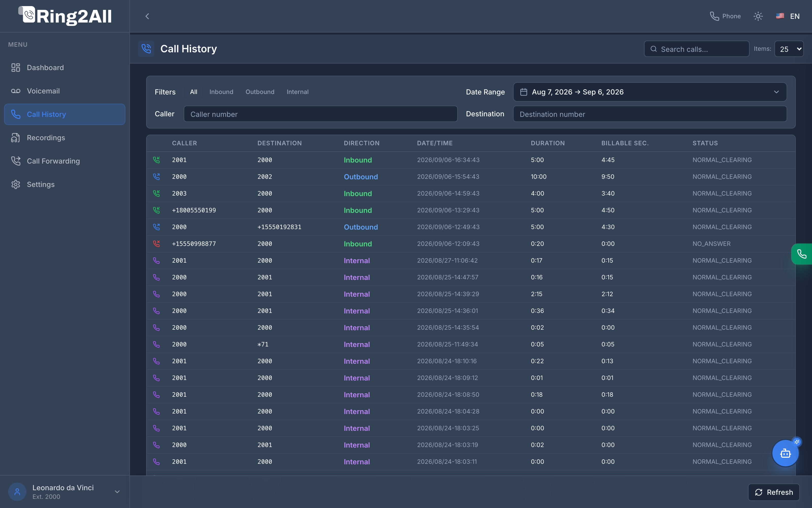Click the Refresh circular arrows icon

point(759,492)
